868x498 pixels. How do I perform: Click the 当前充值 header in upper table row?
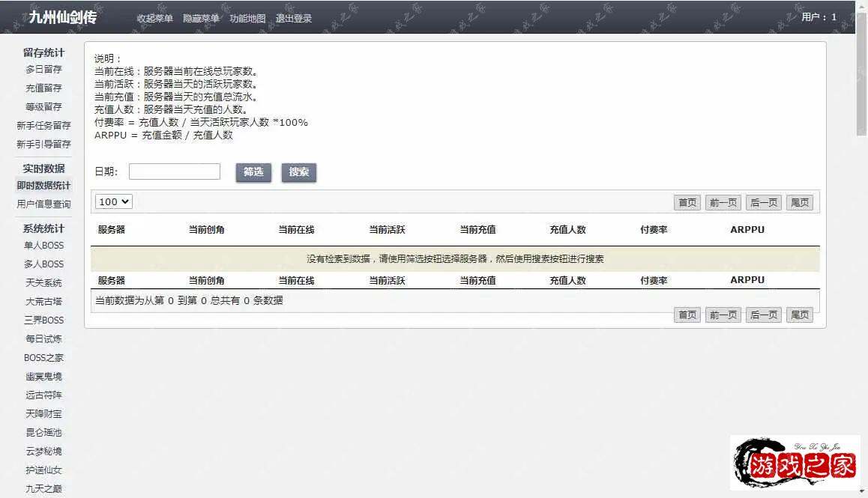coord(477,230)
